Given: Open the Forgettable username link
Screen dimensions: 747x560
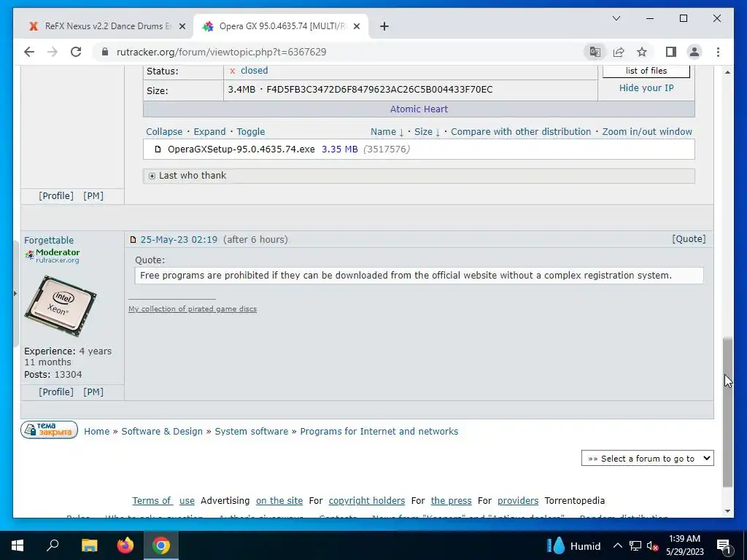Looking at the screenshot, I should pos(49,240).
